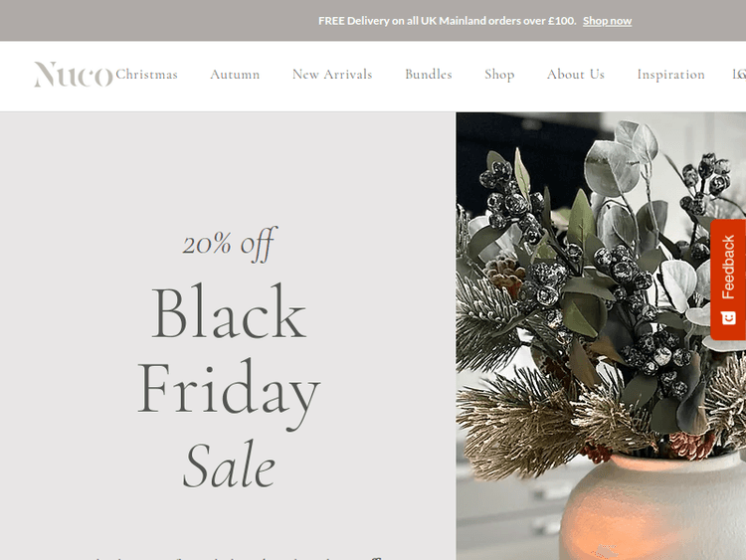Expand the About Us menu
The image size is (746, 560).
click(x=576, y=75)
